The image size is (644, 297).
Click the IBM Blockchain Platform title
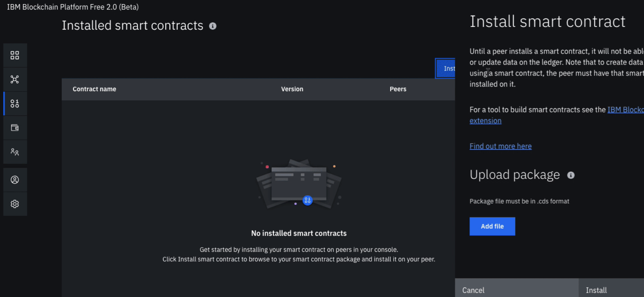73,7
